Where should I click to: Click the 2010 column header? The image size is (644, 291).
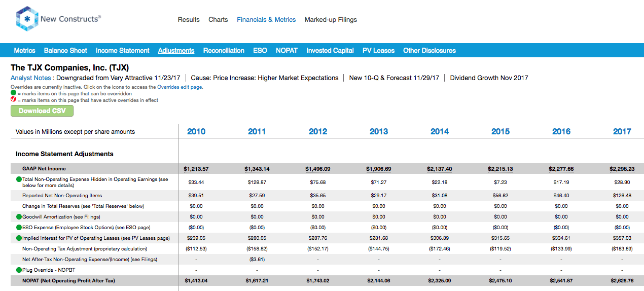pyautogui.click(x=196, y=131)
